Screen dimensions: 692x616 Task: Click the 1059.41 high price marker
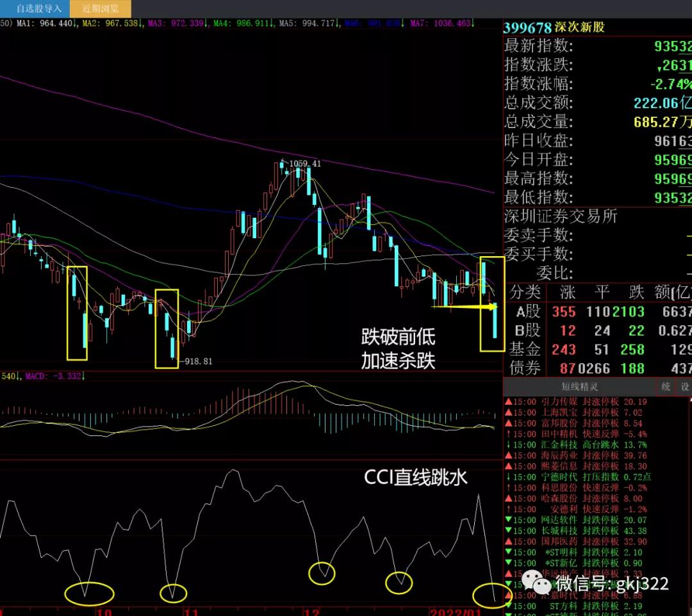305,163
